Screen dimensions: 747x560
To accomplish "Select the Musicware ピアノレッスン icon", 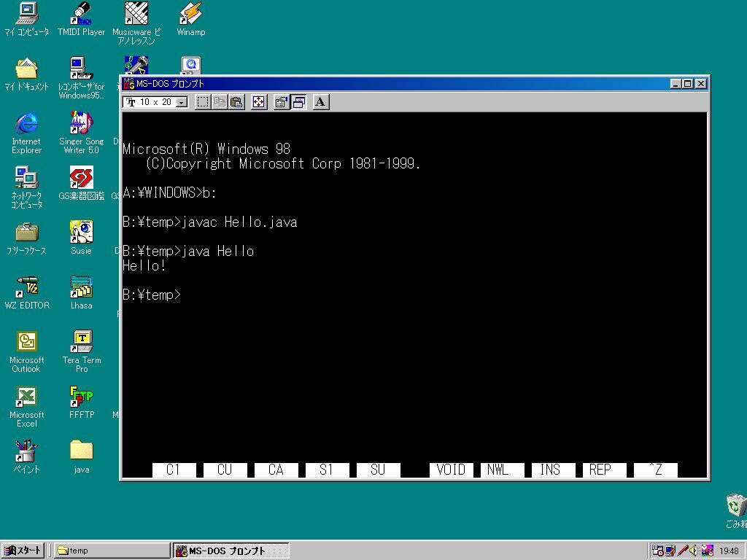I will [136, 23].
